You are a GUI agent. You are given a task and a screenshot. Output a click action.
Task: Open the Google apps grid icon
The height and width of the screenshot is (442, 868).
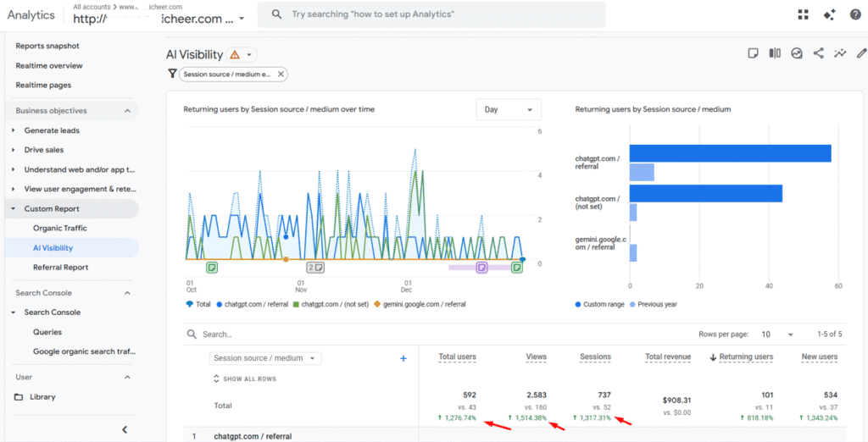tap(803, 14)
